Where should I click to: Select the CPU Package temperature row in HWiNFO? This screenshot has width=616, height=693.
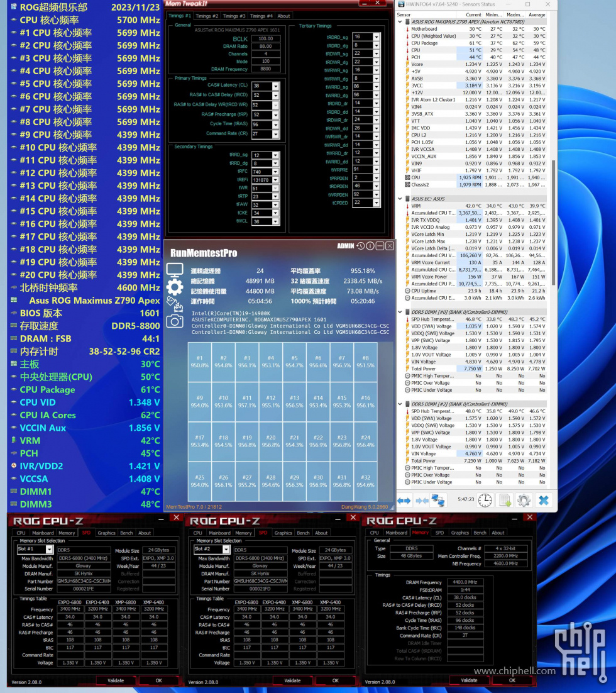pos(475,43)
